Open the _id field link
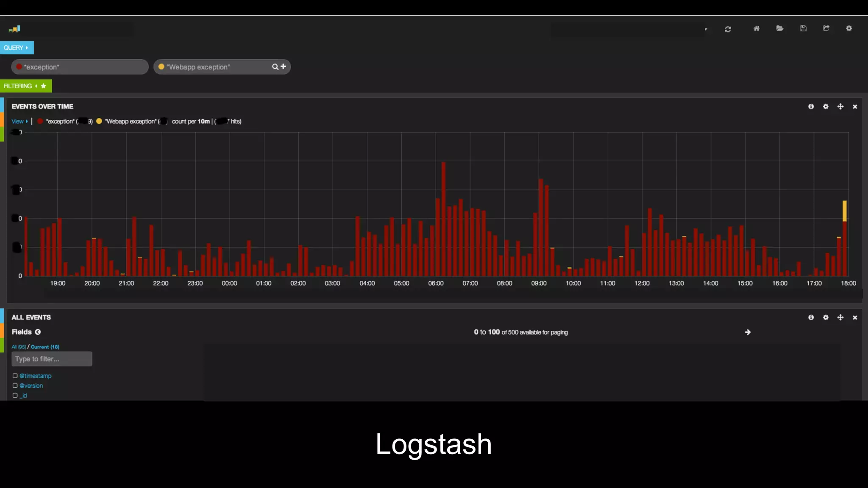 (x=23, y=395)
